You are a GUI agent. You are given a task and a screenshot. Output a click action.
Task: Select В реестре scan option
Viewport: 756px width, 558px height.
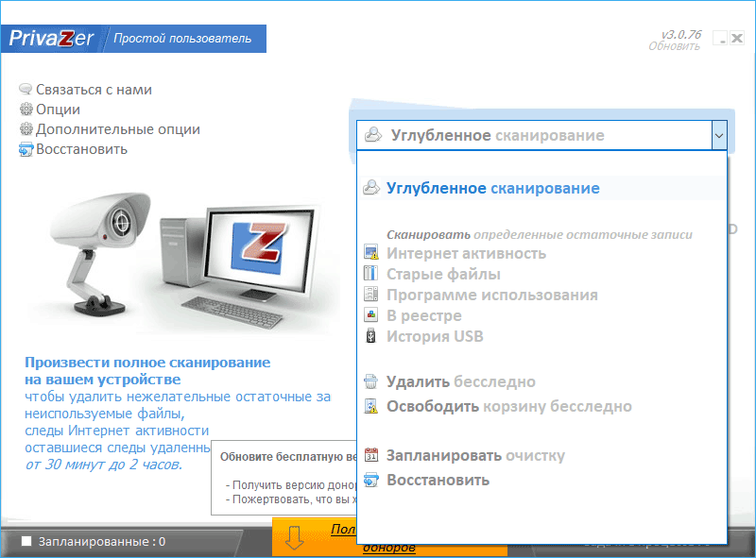(423, 315)
